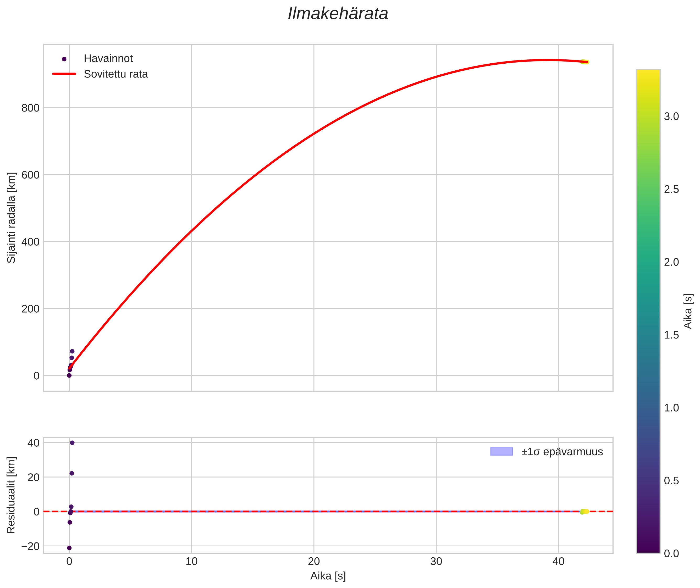
Task: Click the colorbar tick label 1.5
Action: pyautogui.click(x=671, y=335)
